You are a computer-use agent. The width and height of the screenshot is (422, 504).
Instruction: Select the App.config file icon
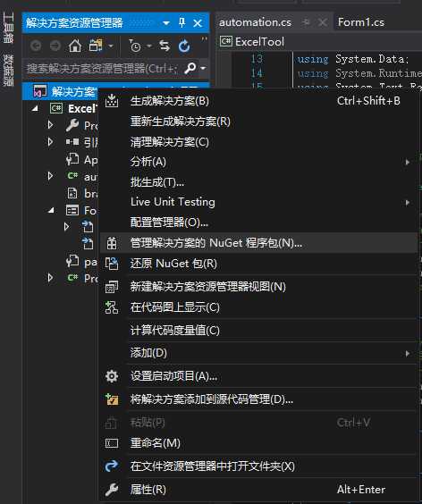[x=72, y=159]
